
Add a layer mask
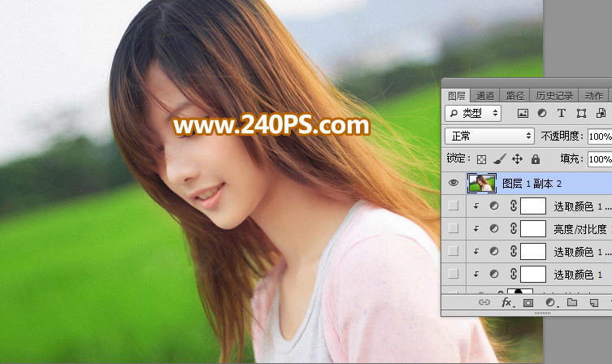pyautogui.click(x=528, y=303)
